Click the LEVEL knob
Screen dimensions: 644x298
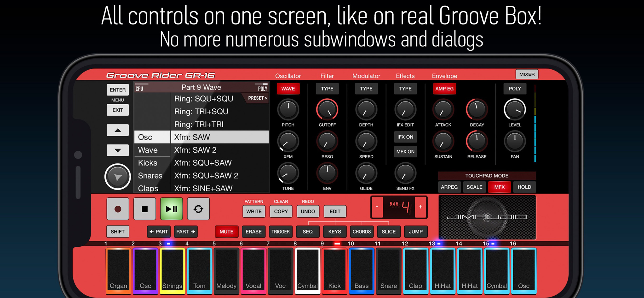point(515,109)
